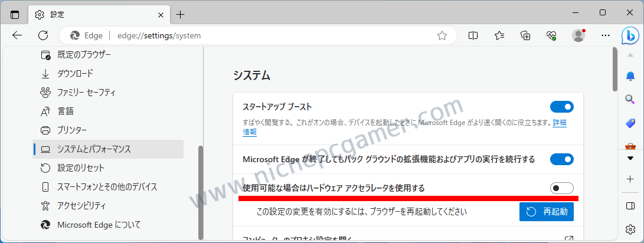Click the Edge site info label
The width and height of the screenshot is (644, 243).
pyautogui.click(x=87, y=36)
